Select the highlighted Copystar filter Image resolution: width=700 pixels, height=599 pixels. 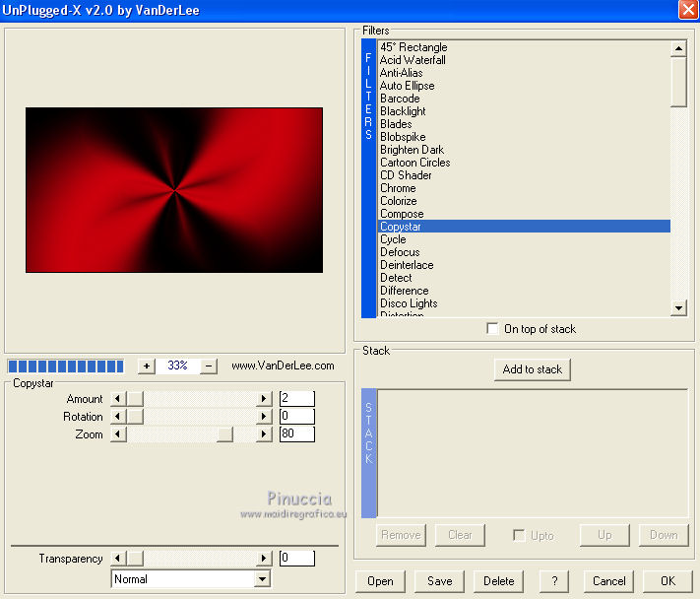pyautogui.click(x=524, y=227)
